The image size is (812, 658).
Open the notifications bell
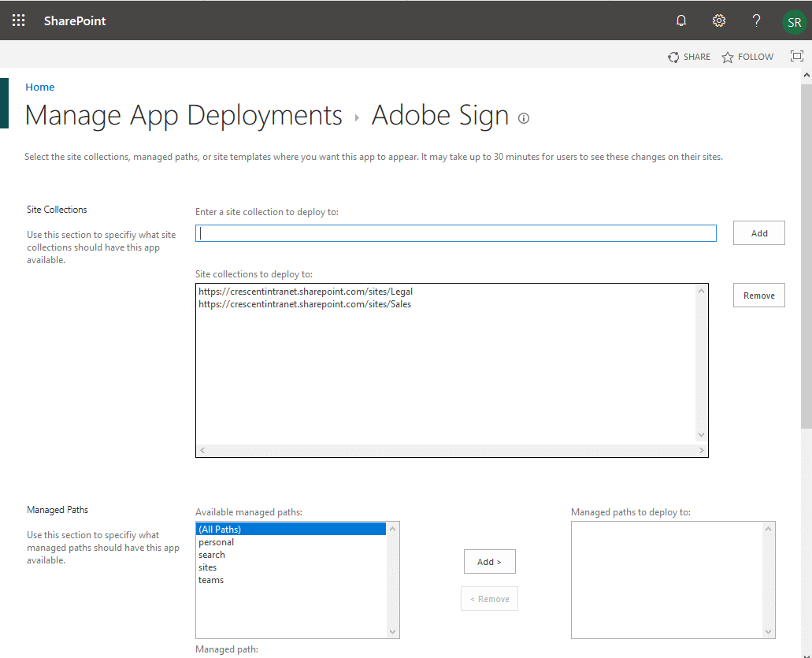[x=680, y=21]
